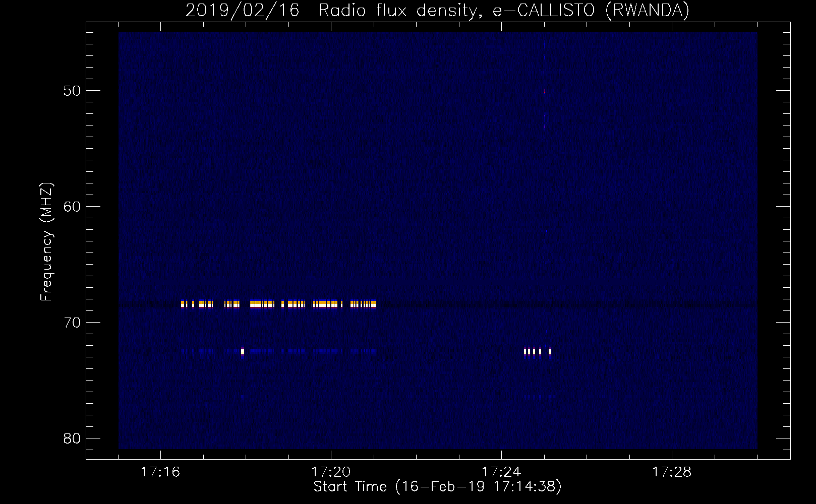The image size is (816, 504).
Task: Click the 17:28 time tick label
Action: click(672, 472)
